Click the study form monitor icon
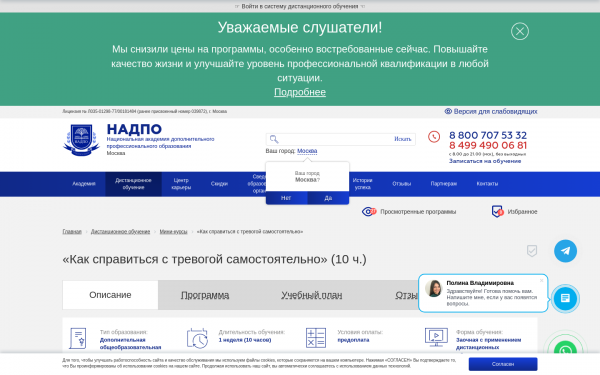Image resolution: width=600 pixels, height=375 pixels. click(x=436, y=337)
